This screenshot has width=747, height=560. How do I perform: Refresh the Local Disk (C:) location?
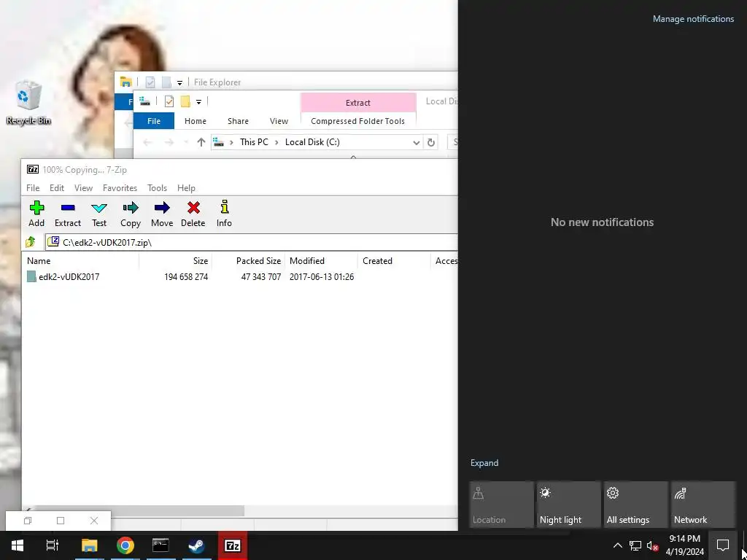(430, 142)
